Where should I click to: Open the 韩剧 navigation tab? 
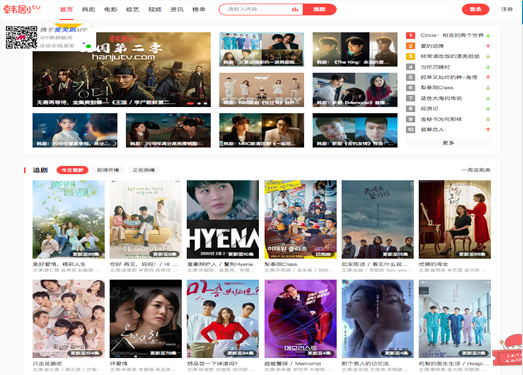(x=88, y=9)
